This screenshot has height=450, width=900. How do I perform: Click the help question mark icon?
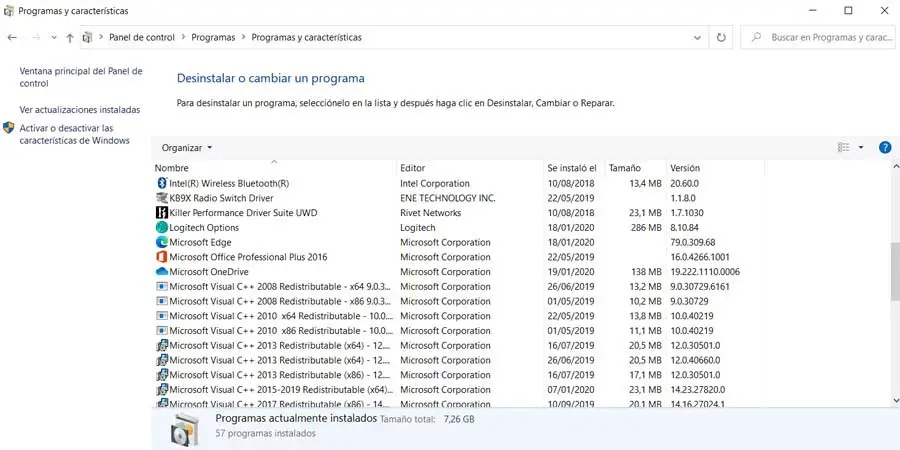885,148
